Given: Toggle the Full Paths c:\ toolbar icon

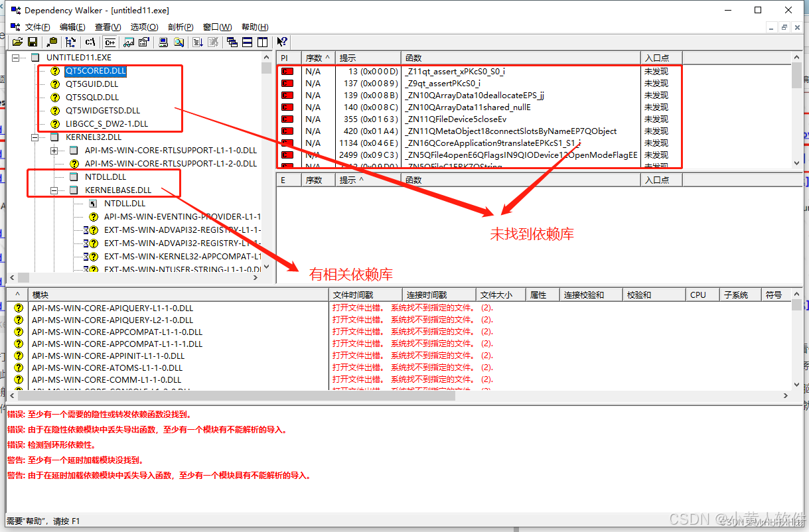Looking at the screenshot, I should click(90, 42).
